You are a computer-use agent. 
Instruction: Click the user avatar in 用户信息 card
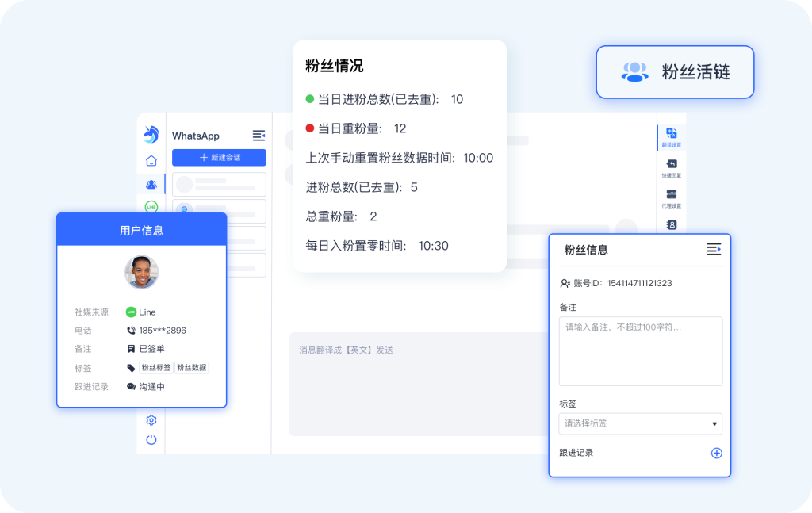click(x=141, y=272)
